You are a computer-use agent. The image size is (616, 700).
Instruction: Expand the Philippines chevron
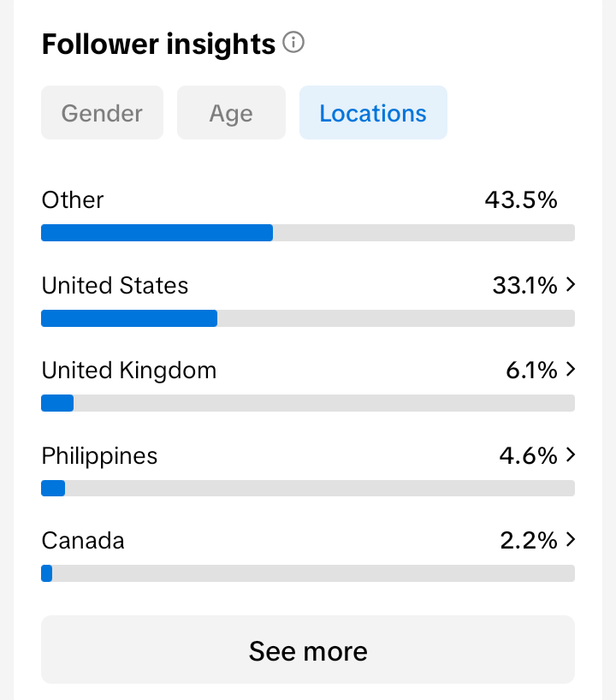tap(571, 455)
